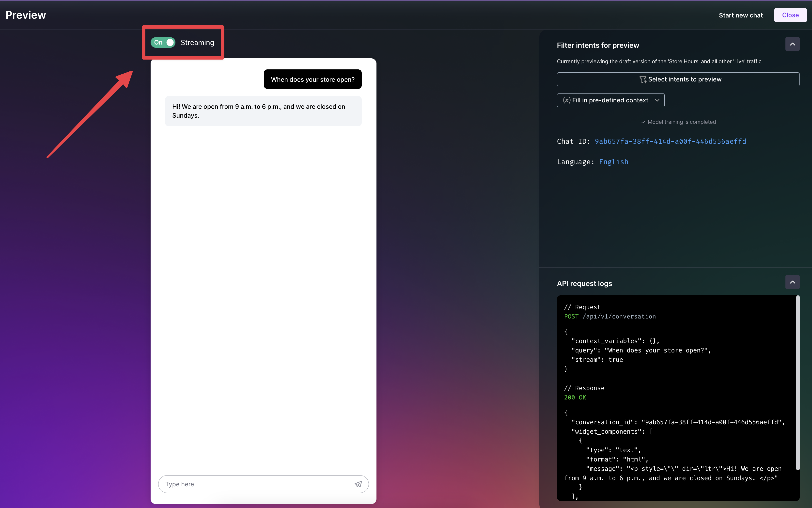This screenshot has height=508, width=812.
Task: Click the Type here message field
Action: (x=263, y=484)
